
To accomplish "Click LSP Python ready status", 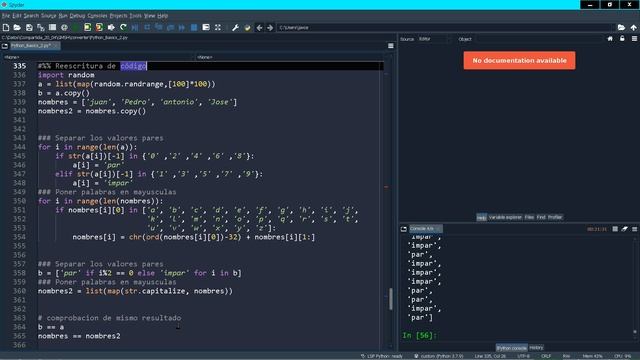I will (x=382, y=356).
